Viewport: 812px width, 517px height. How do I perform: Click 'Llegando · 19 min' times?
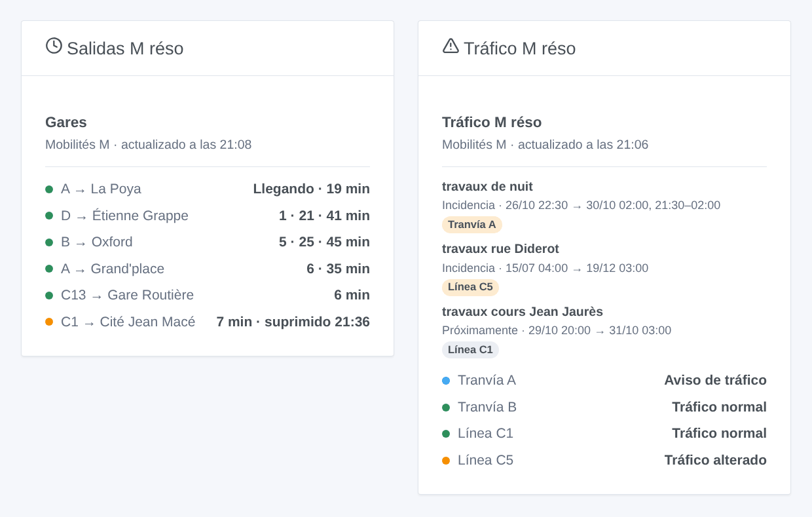click(x=312, y=189)
